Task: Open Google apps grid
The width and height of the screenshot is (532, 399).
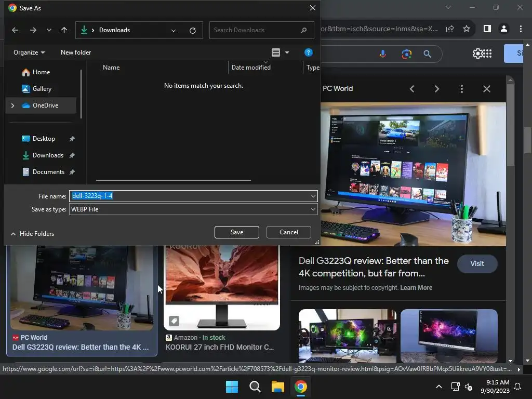Action: (487, 54)
